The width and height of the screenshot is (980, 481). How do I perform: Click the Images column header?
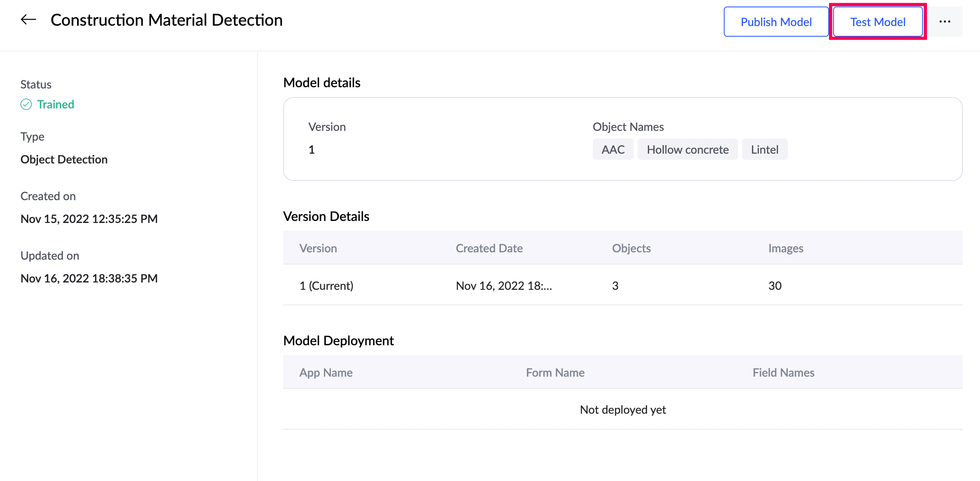pyautogui.click(x=785, y=248)
